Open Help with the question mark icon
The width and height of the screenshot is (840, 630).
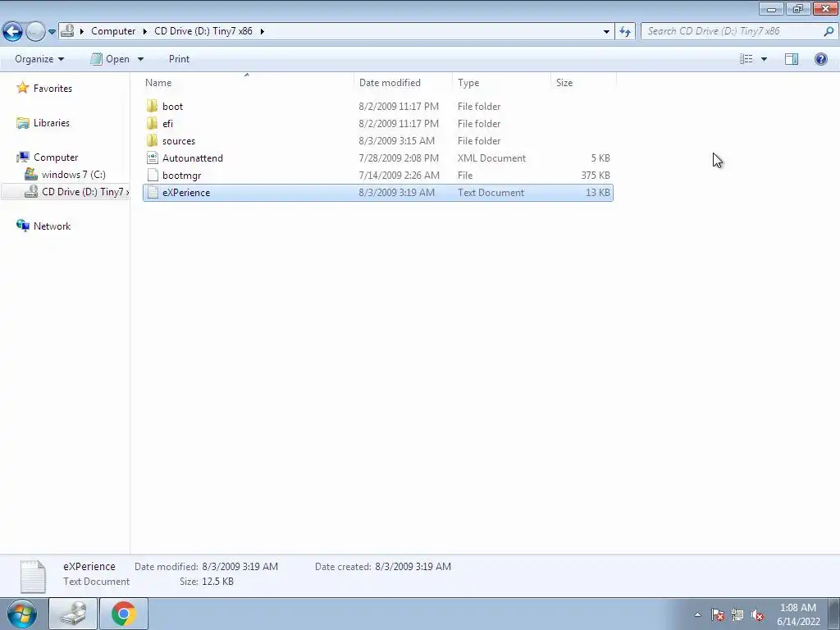click(x=820, y=59)
